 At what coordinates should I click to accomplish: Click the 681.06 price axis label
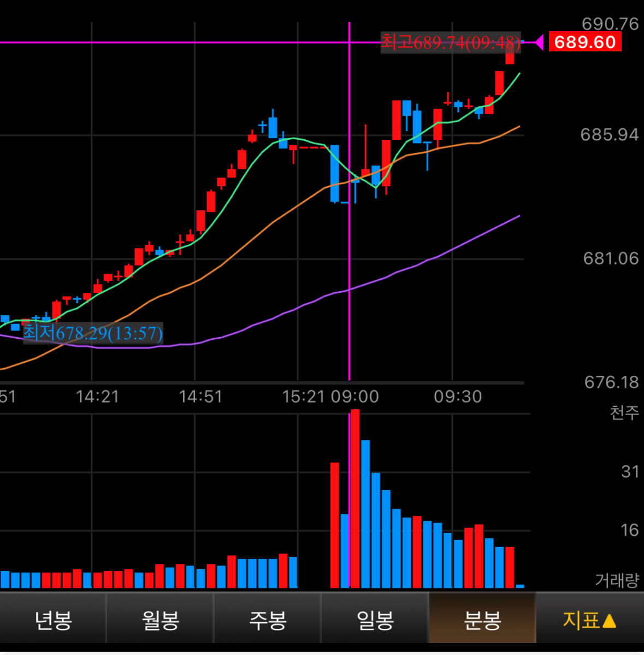point(611,258)
